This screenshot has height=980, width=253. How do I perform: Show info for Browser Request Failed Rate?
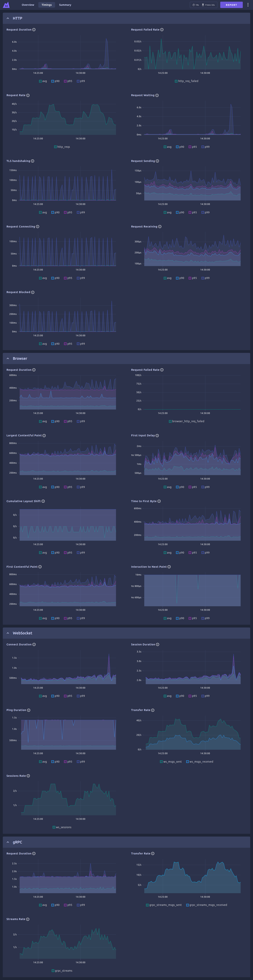[x=162, y=370]
